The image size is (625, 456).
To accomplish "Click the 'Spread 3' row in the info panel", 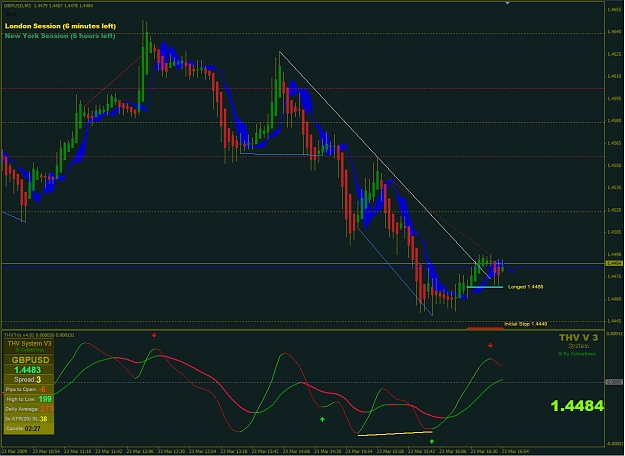I will 28,379.
